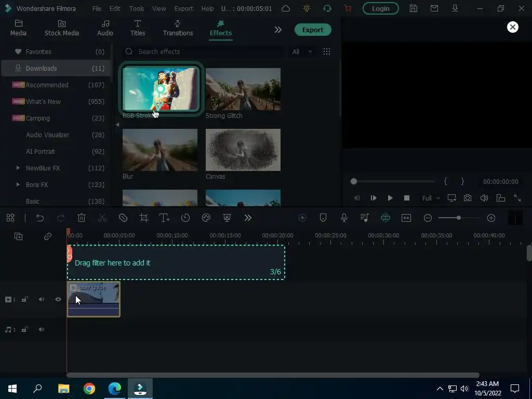Click the render preview icon
Image resolution: width=532 pixels, height=399 pixels.
[x=302, y=218]
